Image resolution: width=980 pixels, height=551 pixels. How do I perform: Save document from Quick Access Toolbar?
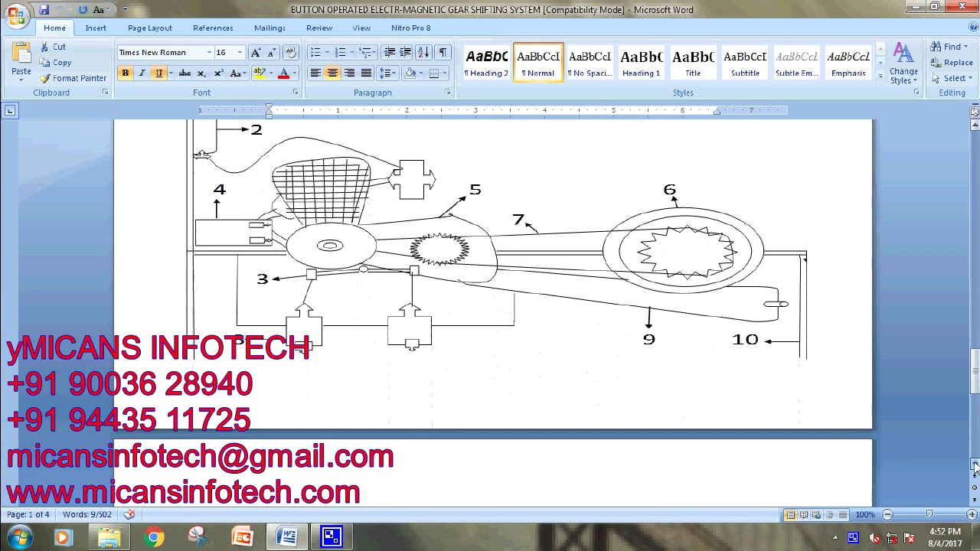click(44, 10)
